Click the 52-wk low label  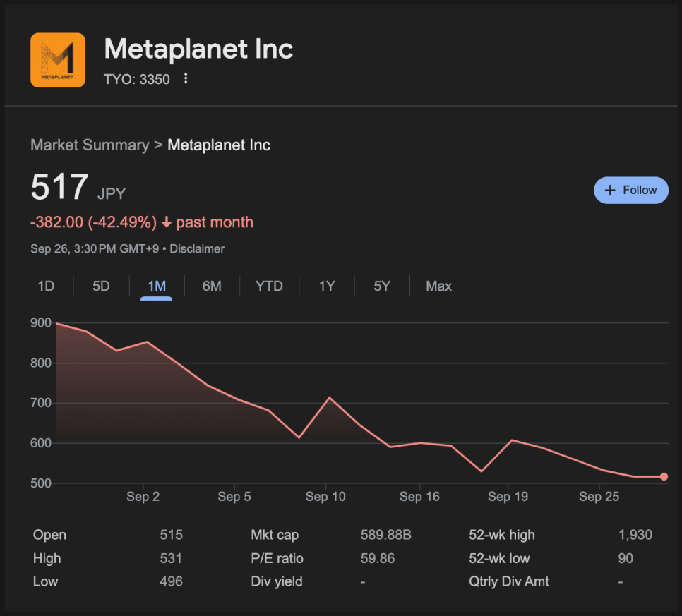(499, 558)
